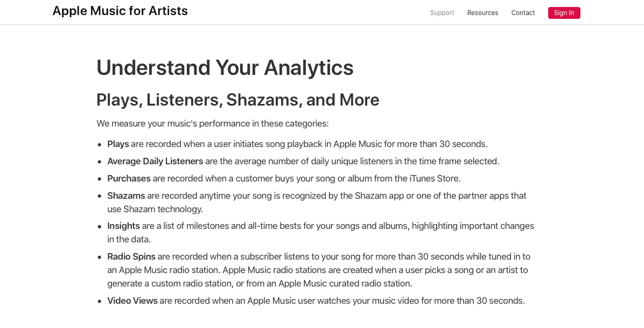Click the bold Shazams term
This screenshot has width=644, height=328.
(125, 196)
